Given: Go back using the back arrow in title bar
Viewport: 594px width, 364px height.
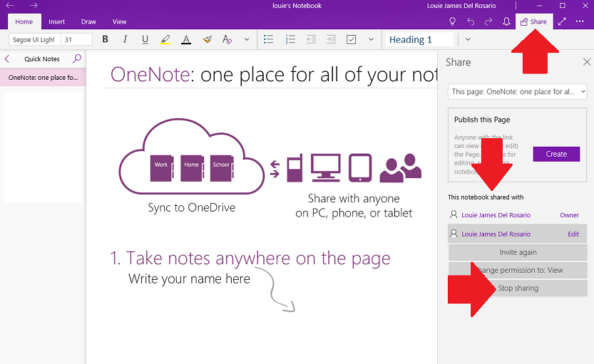Looking at the screenshot, I should [x=10, y=5].
